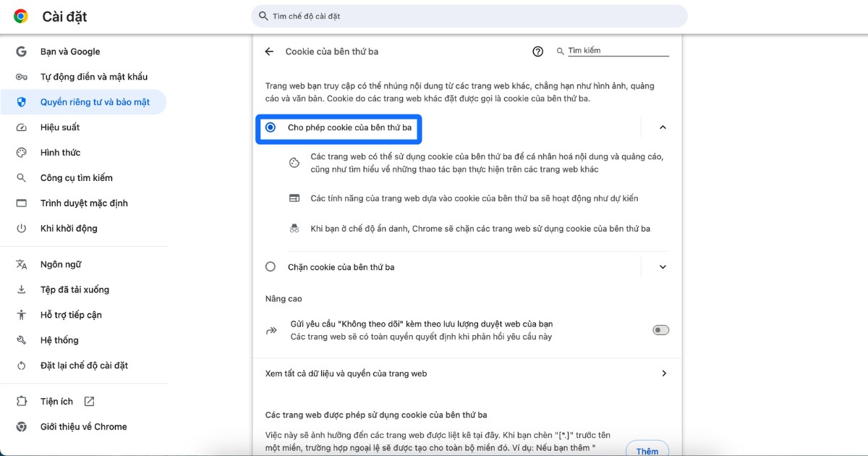Click the back arrow on cookie settings page
Image resolution: width=868 pixels, height=456 pixels.
tap(268, 51)
